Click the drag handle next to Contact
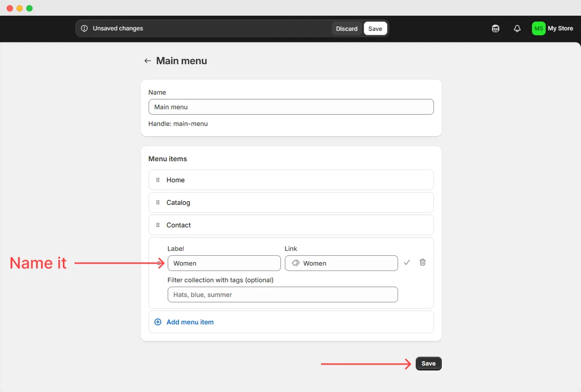This screenshot has height=392, width=581. coord(157,225)
